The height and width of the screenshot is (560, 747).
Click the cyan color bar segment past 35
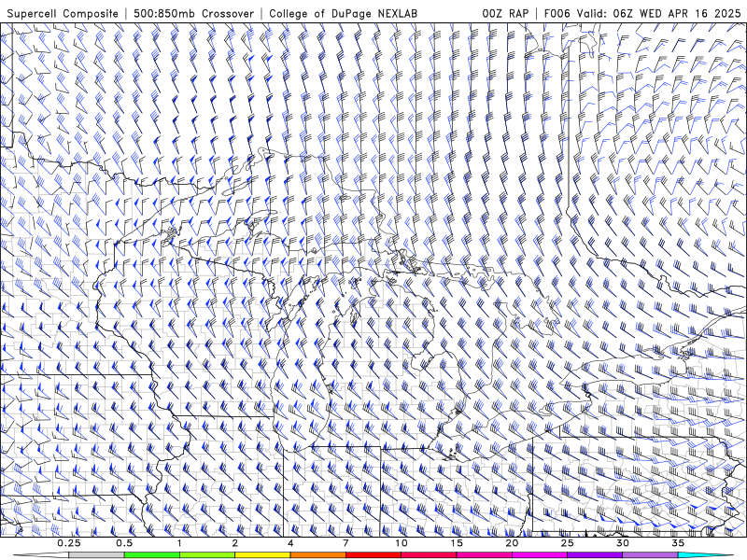click(705, 555)
